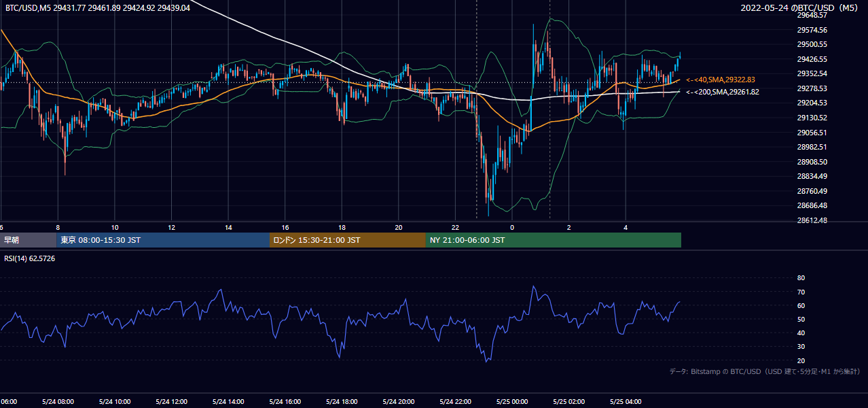The image size is (868, 408).
Task: Click the 5/24 18:00 bottom axis label
Action: [x=342, y=401]
